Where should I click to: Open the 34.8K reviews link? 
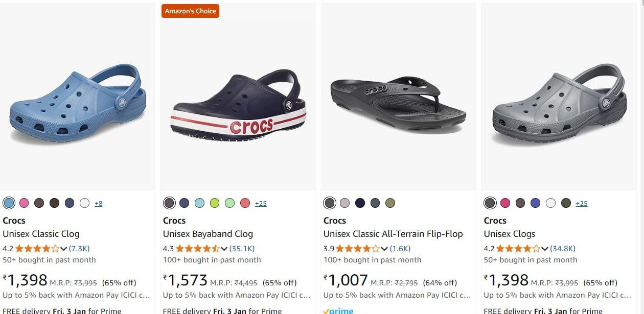click(563, 249)
